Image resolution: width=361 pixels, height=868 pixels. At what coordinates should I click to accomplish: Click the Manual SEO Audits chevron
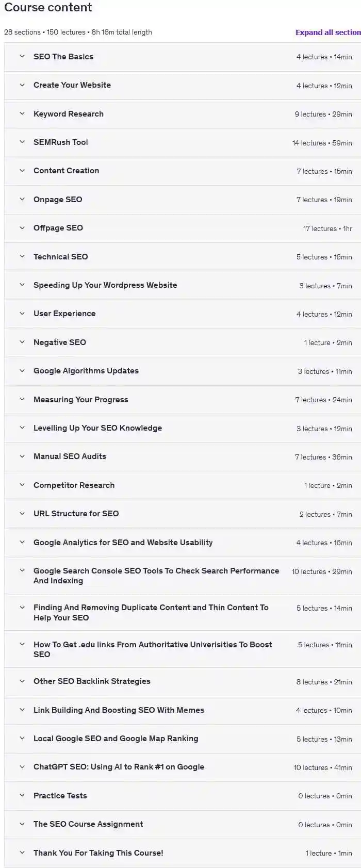tap(22, 456)
